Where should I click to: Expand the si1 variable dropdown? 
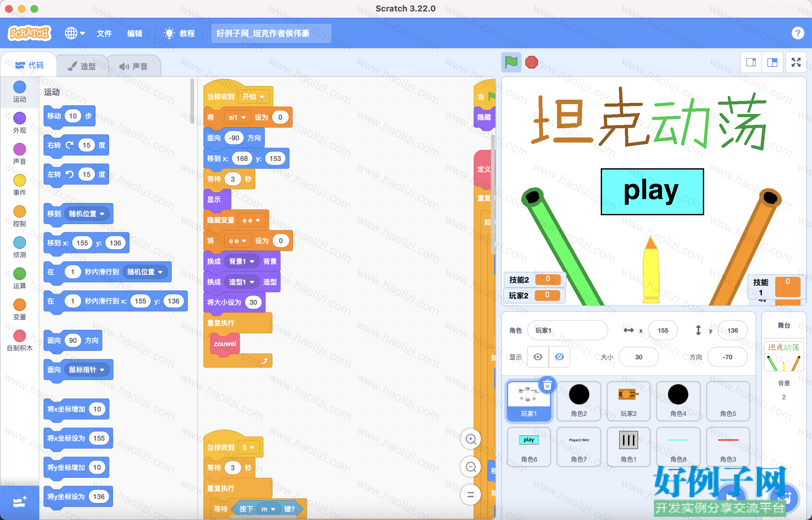pyautogui.click(x=237, y=117)
